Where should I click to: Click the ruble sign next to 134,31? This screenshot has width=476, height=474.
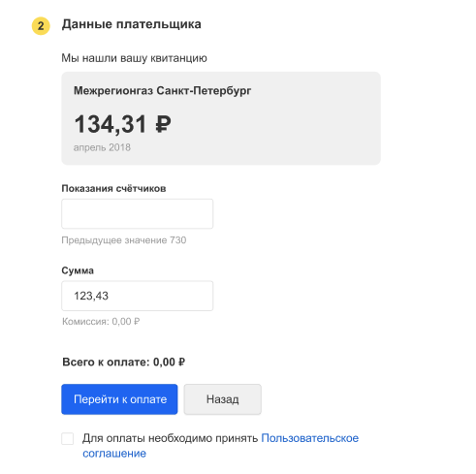coord(163,124)
